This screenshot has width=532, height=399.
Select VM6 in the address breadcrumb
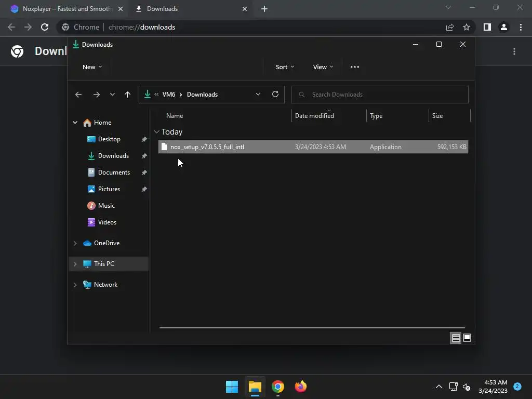pos(169,95)
